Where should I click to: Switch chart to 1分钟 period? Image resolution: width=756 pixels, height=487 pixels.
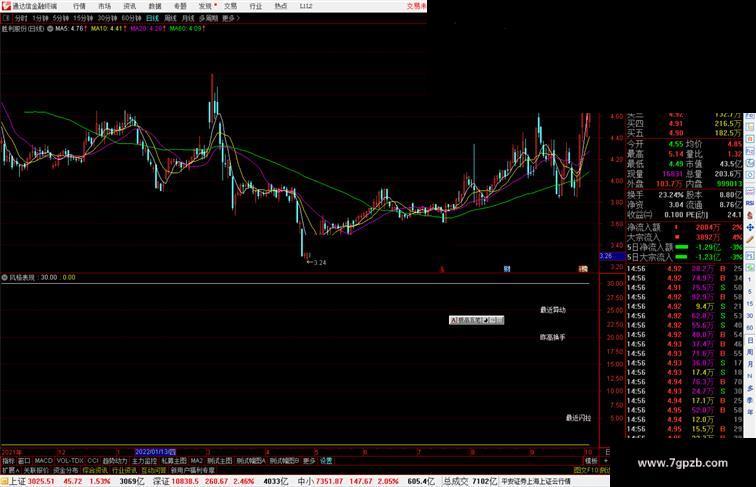click(x=40, y=18)
